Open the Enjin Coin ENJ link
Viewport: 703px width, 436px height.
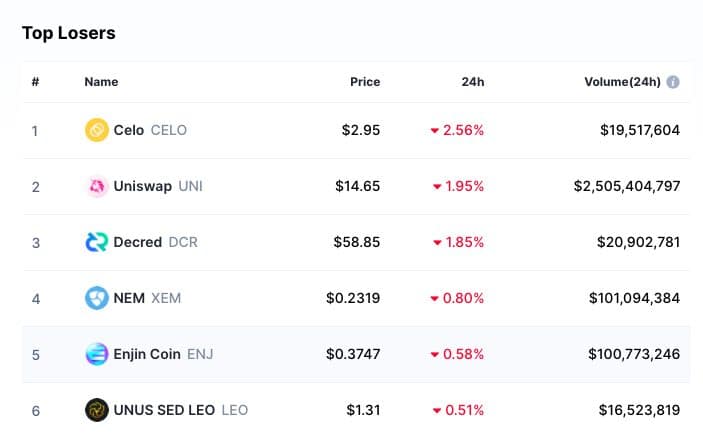162,354
